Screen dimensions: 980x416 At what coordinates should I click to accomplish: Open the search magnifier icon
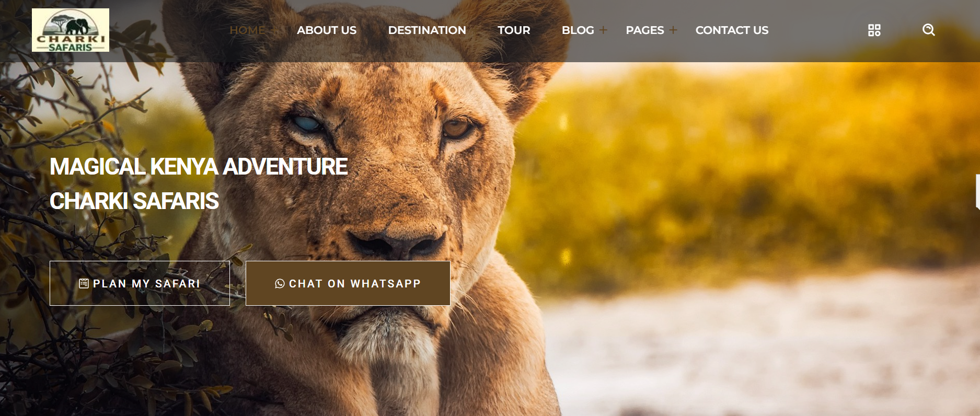point(928,30)
